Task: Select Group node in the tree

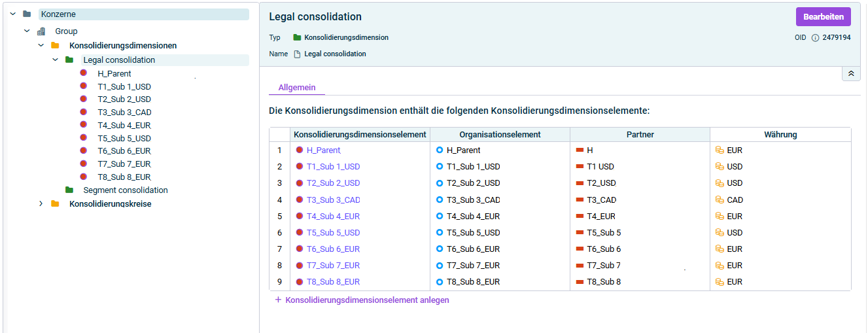Action: (x=66, y=31)
